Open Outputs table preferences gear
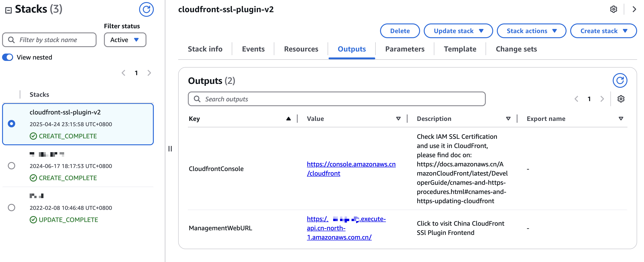The image size is (644, 262). [621, 99]
